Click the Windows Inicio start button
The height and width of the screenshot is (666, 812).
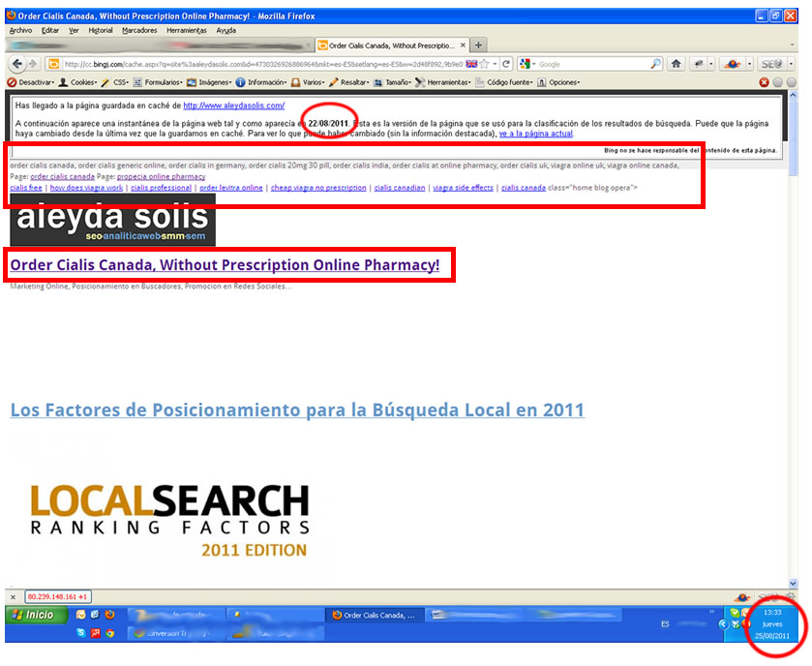(36, 615)
